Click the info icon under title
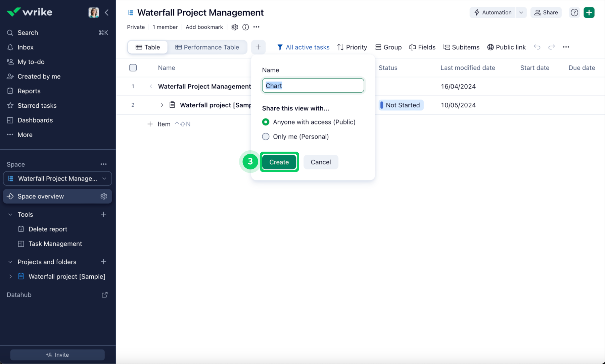 (246, 27)
